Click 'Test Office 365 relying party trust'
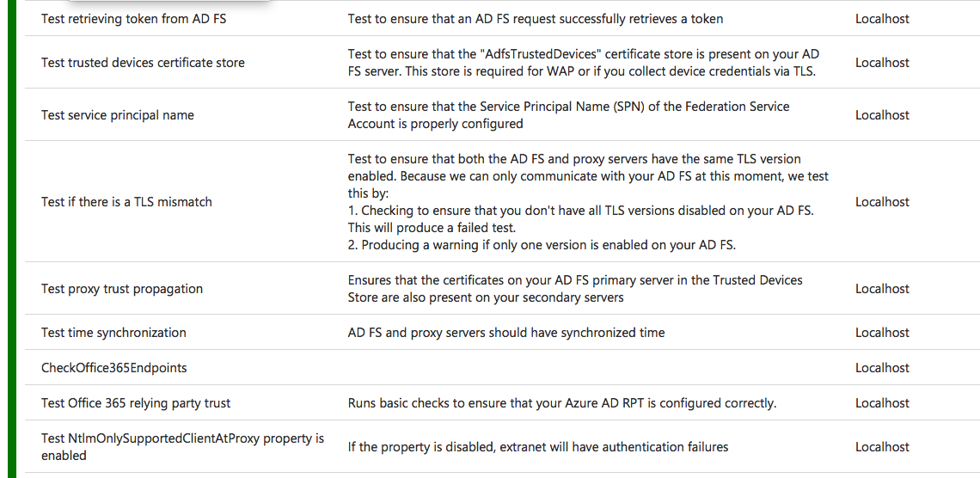980x478 pixels. coord(136,403)
